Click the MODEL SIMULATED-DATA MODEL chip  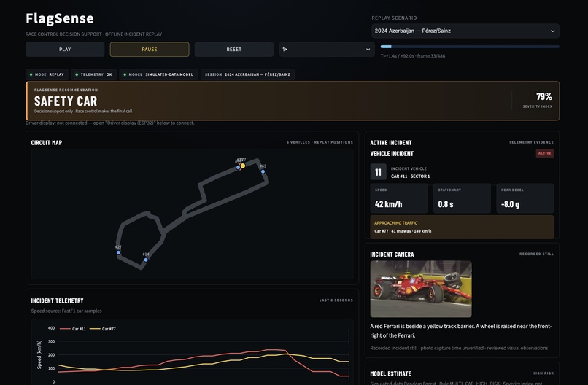coord(158,74)
